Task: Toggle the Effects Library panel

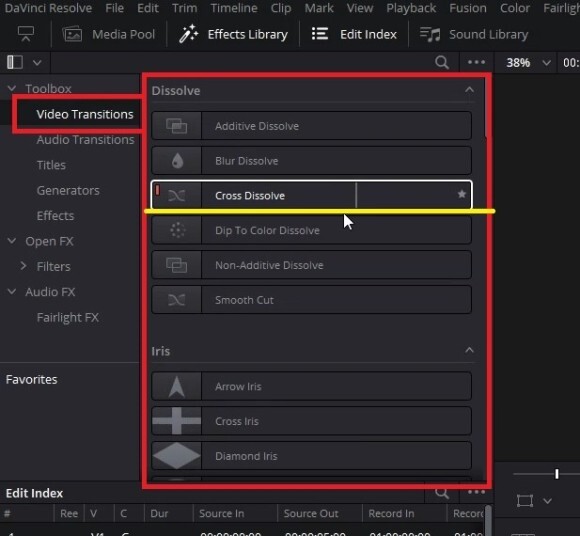Action: (233, 34)
